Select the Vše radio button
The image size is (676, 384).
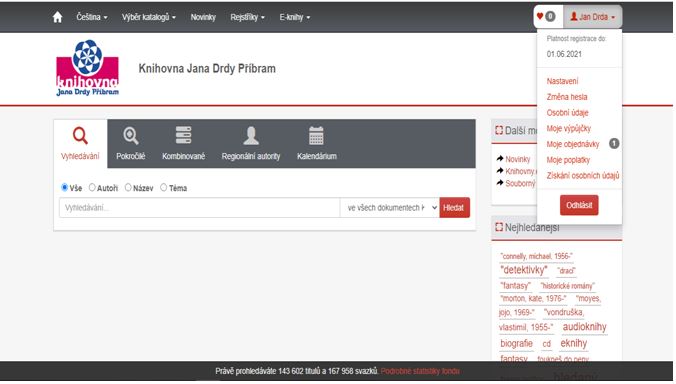[65, 187]
